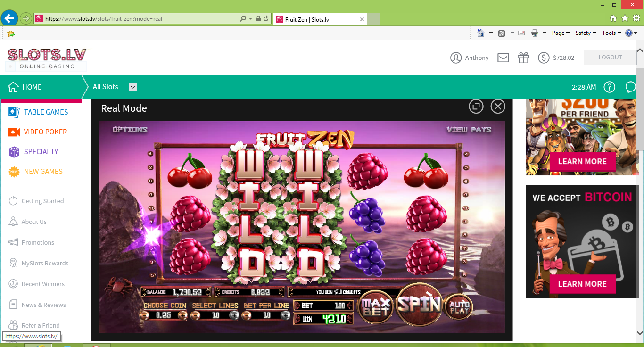Image resolution: width=644 pixels, height=347 pixels.
Task: Open VIEW PAYS in the game
Action: [x=469, y=130]
